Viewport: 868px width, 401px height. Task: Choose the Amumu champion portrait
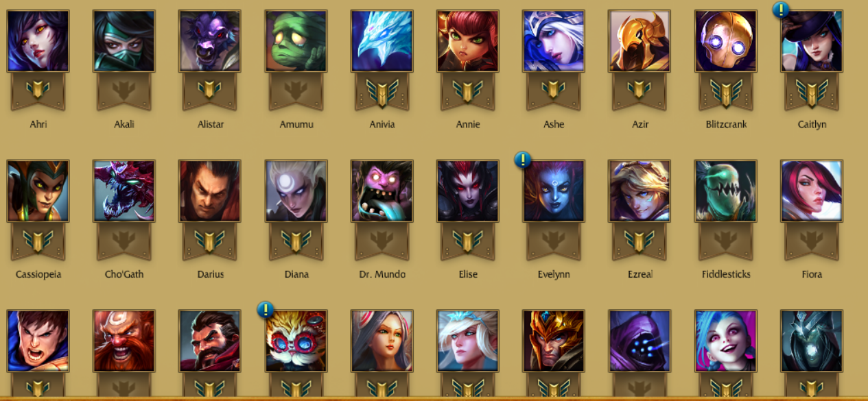click(296, 41)
